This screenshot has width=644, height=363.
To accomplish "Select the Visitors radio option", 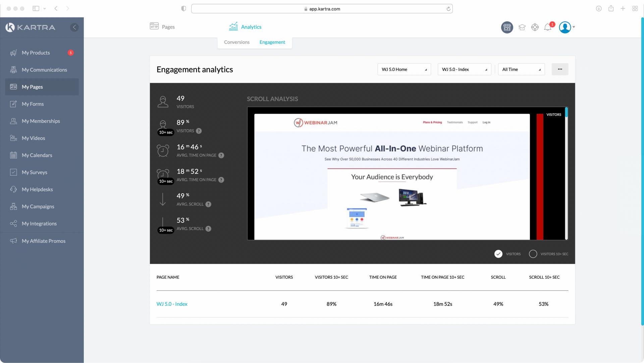I will (498, 254).
